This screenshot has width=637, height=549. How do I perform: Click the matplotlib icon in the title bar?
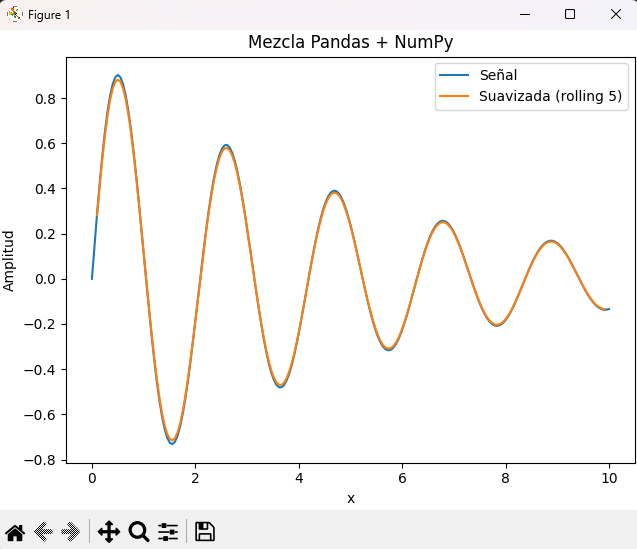[15, 15]
